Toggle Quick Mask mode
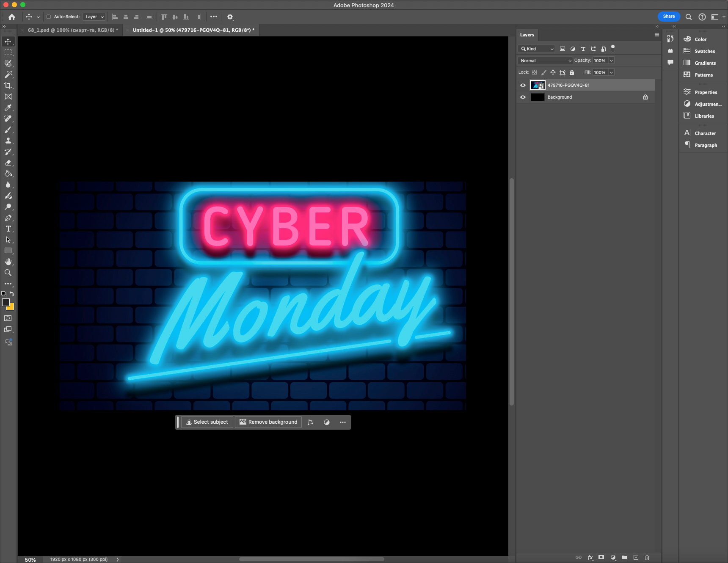The image size is (728, 563). pos(8,318)
